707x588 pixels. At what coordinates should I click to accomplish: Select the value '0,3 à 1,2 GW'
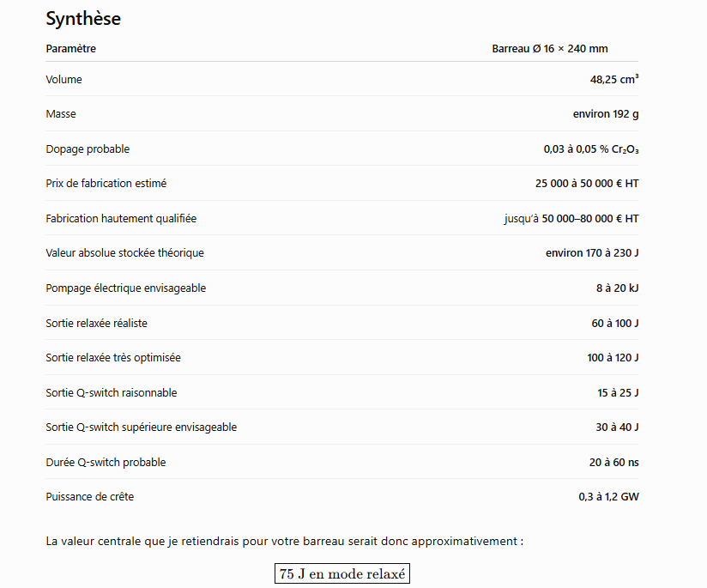coord(608,497)
